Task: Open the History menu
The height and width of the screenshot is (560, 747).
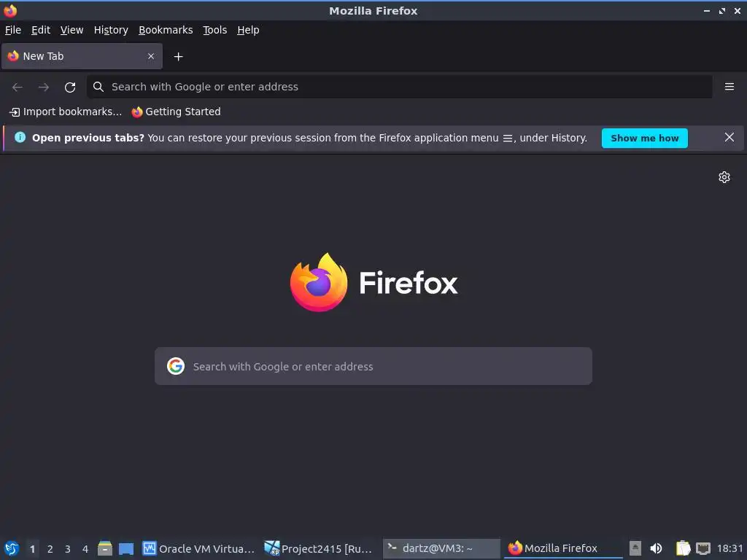Action: (111, 30)
